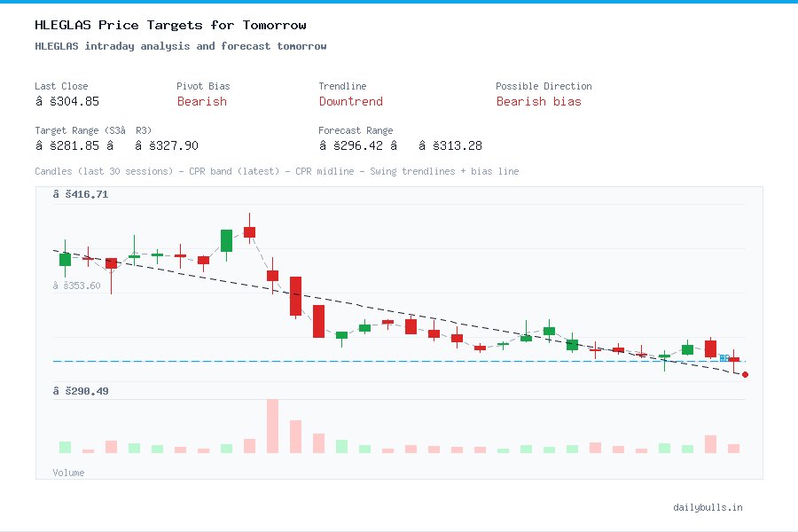Click the tallest red bearish candle

(294, 297)
